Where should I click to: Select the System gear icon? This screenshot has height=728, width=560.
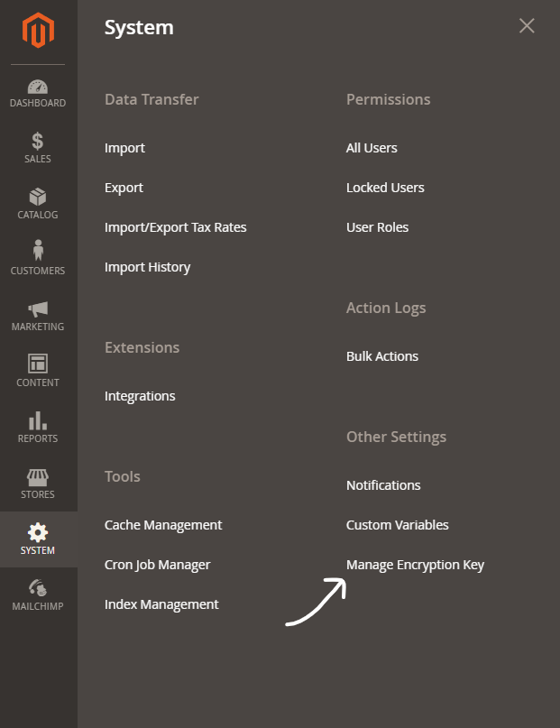point(38,532)
